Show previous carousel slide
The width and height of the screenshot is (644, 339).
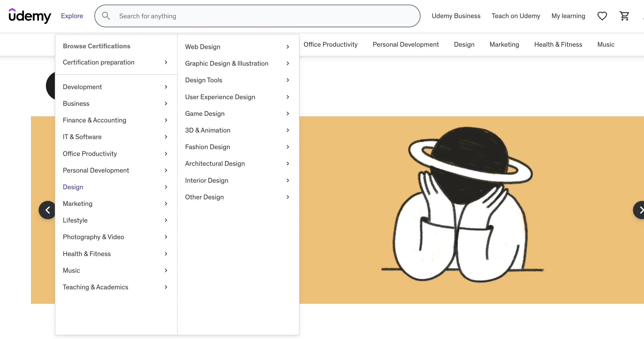[x=48, y=210]
